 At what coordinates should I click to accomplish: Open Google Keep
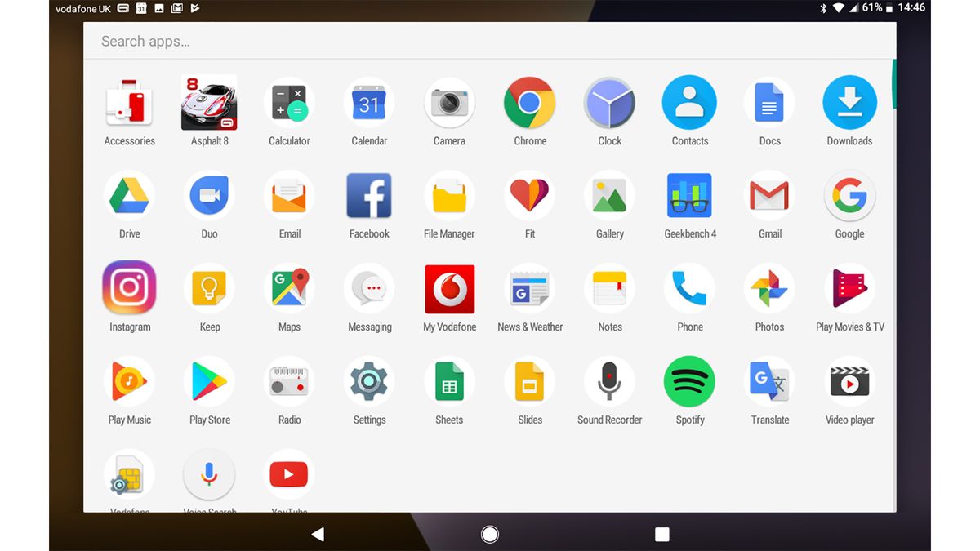coord(209,288)
